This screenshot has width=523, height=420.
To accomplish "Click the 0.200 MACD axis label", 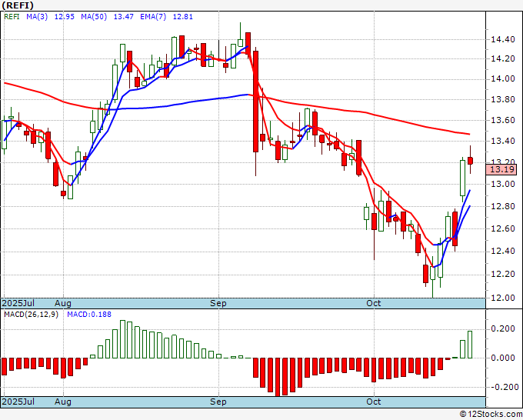I will (x=503, y=329).
